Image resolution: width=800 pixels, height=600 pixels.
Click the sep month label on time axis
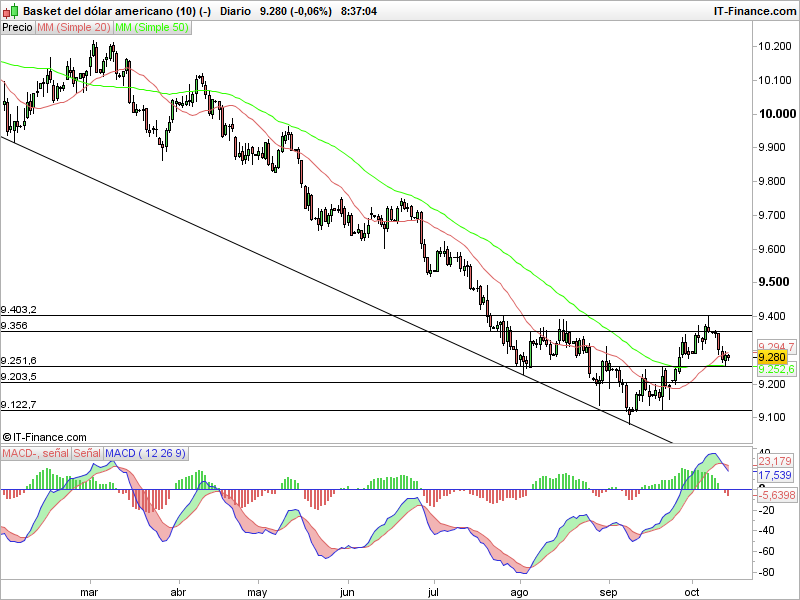coord(608,592)
